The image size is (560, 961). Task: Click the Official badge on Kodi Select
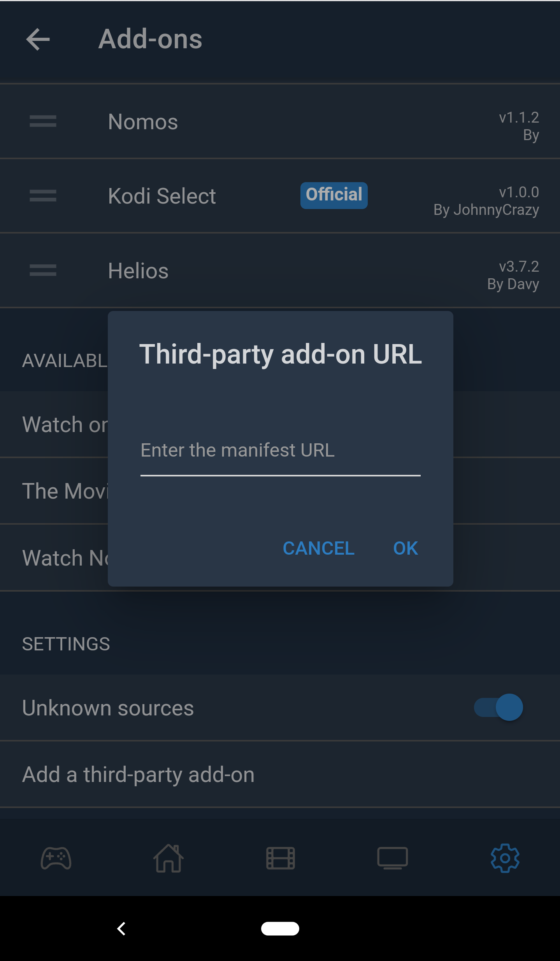pyautogui.click(x=334, y=195)
